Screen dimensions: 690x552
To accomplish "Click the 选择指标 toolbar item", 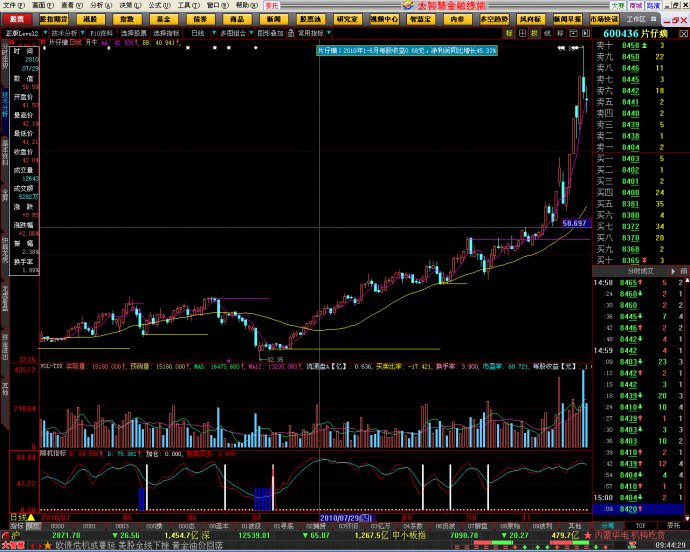I will tap(166, 33).
